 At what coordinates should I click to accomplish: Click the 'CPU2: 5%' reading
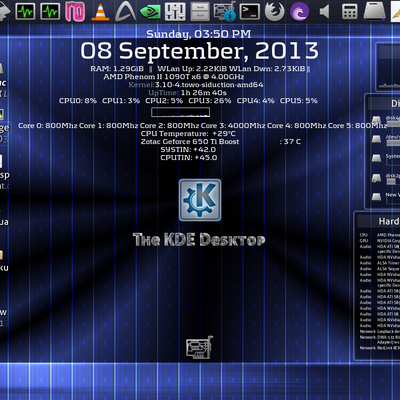(x=164, y=101)
